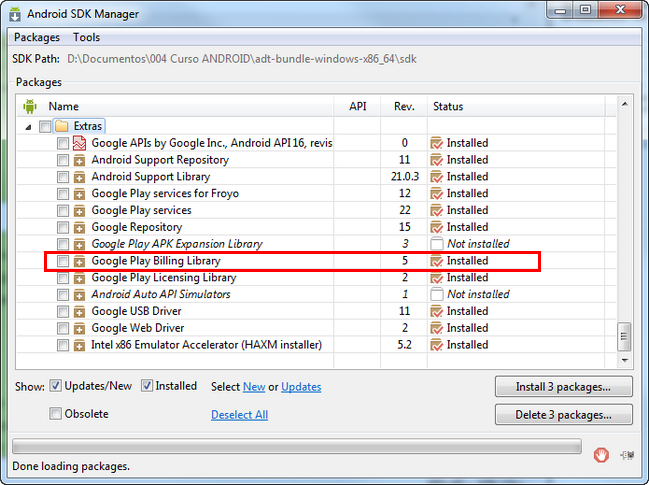649x485 pixels.
Task: Click the Android SDK Manager title bar icon
Action: [x=15, y=14]
